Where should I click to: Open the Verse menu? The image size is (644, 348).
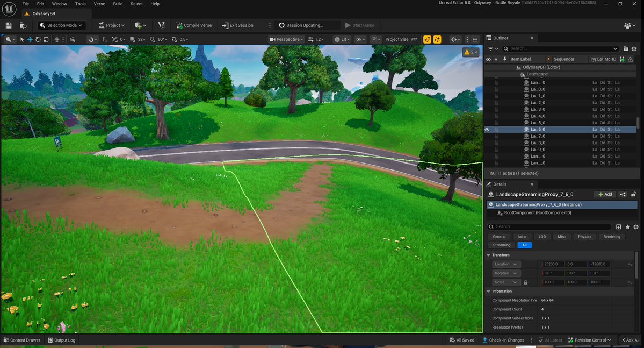[x=99, y=4]
